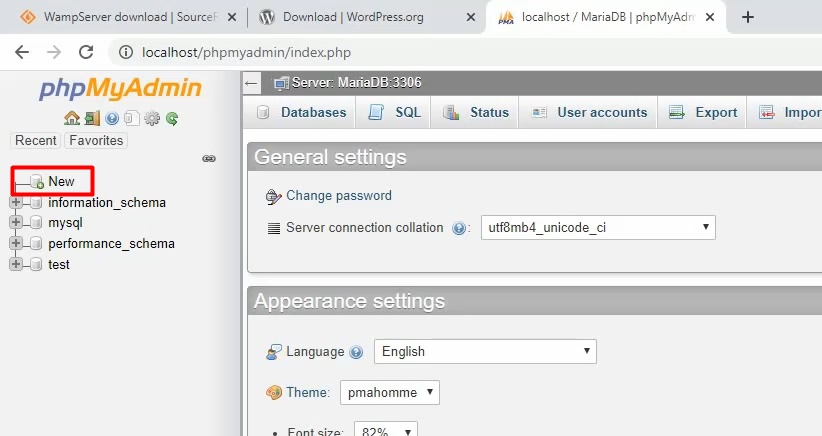The height and width of the screenshot is (436, 822).
Task: Click the Favorites button in sidebar
Action: tap(96, 140)
